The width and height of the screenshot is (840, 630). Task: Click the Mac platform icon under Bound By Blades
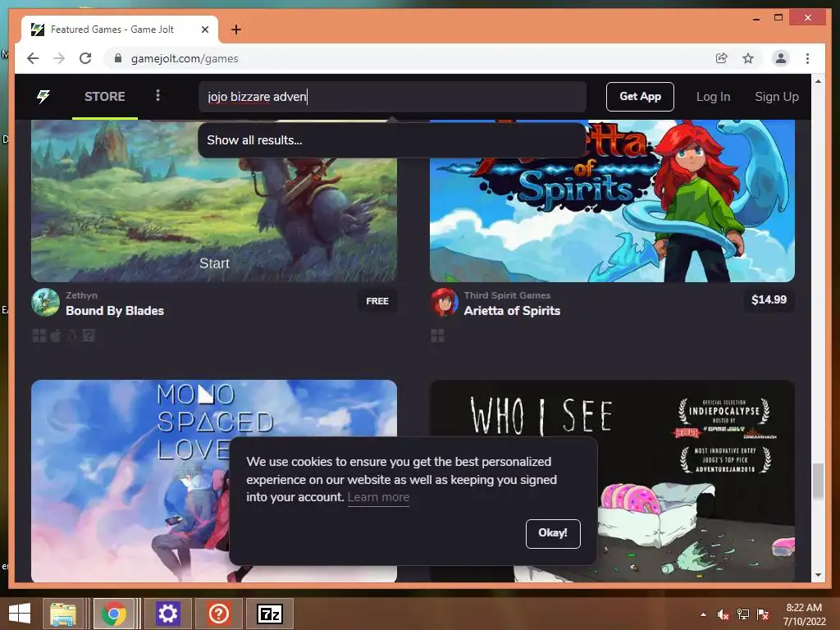(x=56, y=336)
